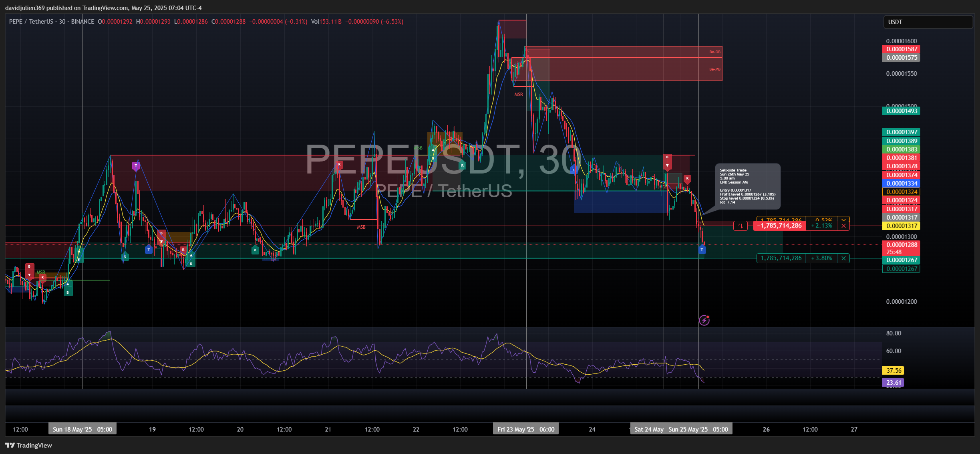Viewport: 980px width, 454px height.
Task: Click the 0.00001575 gray price label
Action: click(901, 58)
